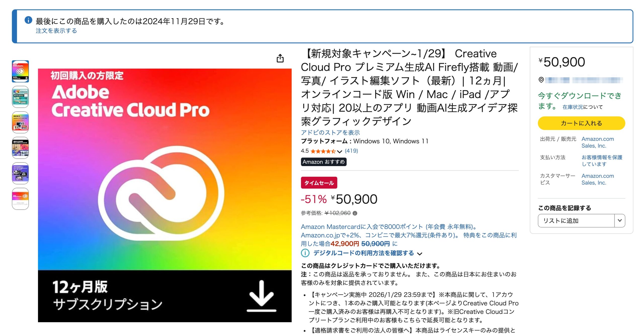Open Amazon.com Sales, Inc. link beside カスタマーサービス
This screenshot has height=336, width=644.
[x=597, y=179]
